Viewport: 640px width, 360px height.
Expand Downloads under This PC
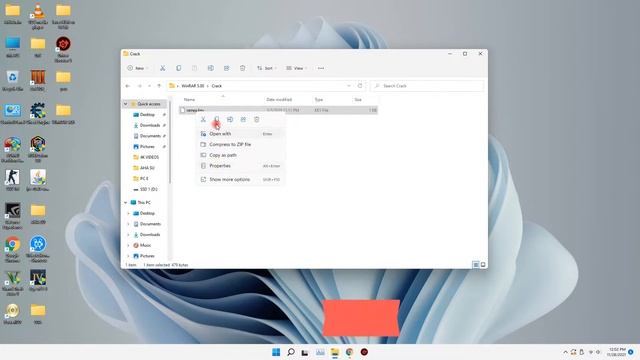tap(129, 235)
